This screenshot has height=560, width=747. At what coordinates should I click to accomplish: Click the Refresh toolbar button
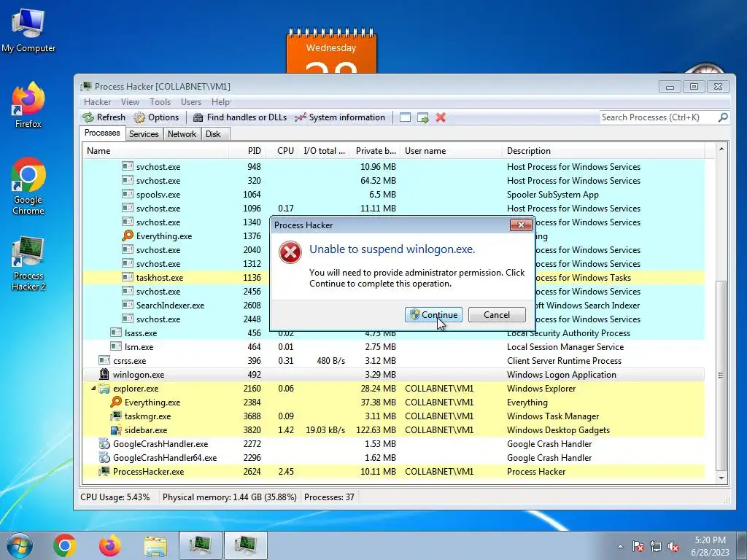pos(104,117)
